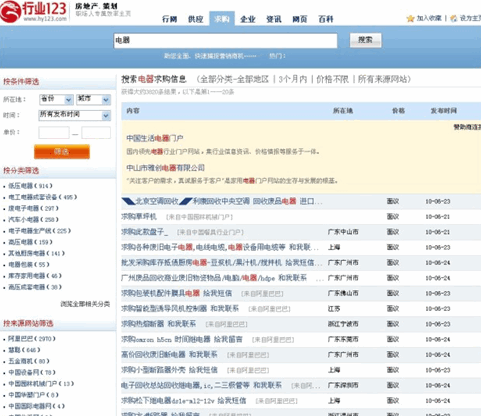Image resolution: width=481 pixels, height=416 pixels.
Task: Click the maximum price input field
Action: click(x=96, y=133)
